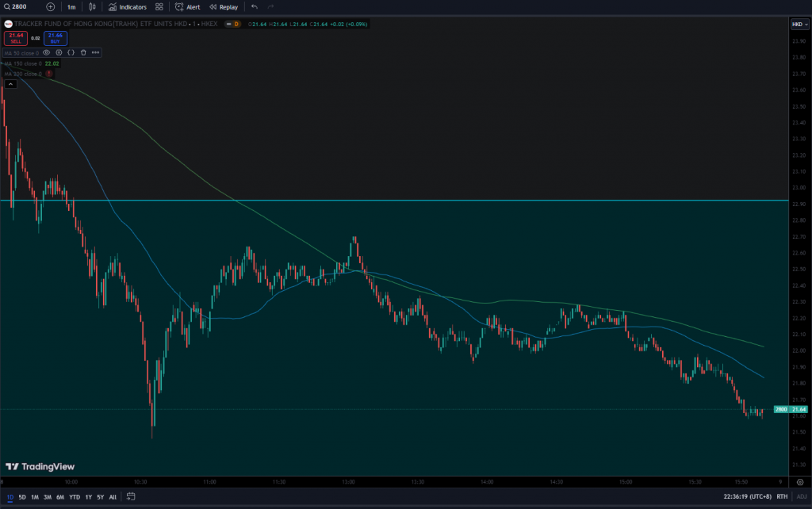
Task: Select the 5D time range
Action: pos(22,497)
